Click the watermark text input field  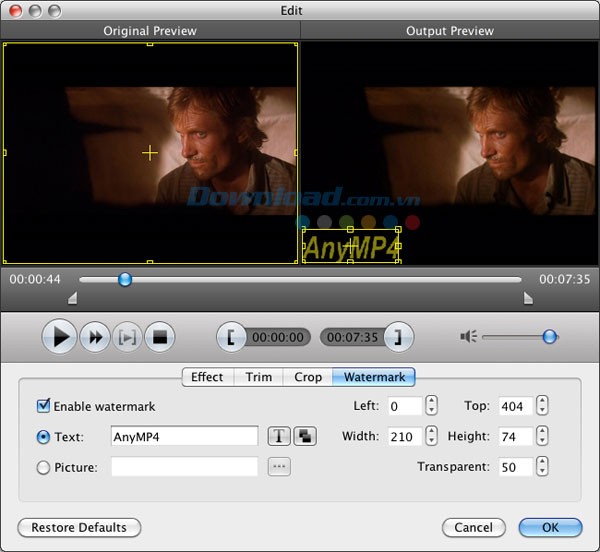(185, 436)
